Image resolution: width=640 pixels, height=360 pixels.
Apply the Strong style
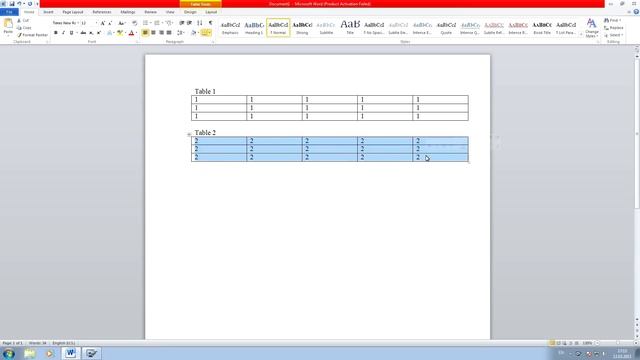click(302, 28)
